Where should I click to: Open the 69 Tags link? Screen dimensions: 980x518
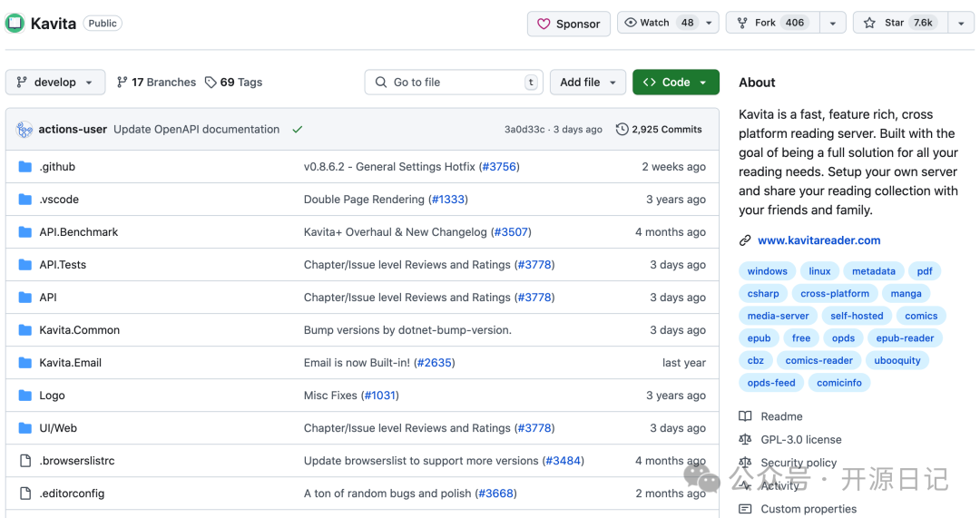[x=233, y=83]
